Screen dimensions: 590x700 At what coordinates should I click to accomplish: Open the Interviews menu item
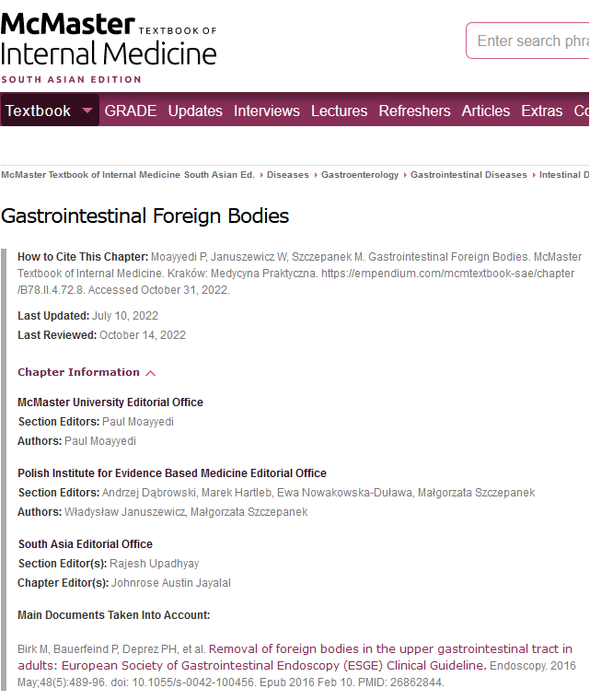[x=266, y=111]
